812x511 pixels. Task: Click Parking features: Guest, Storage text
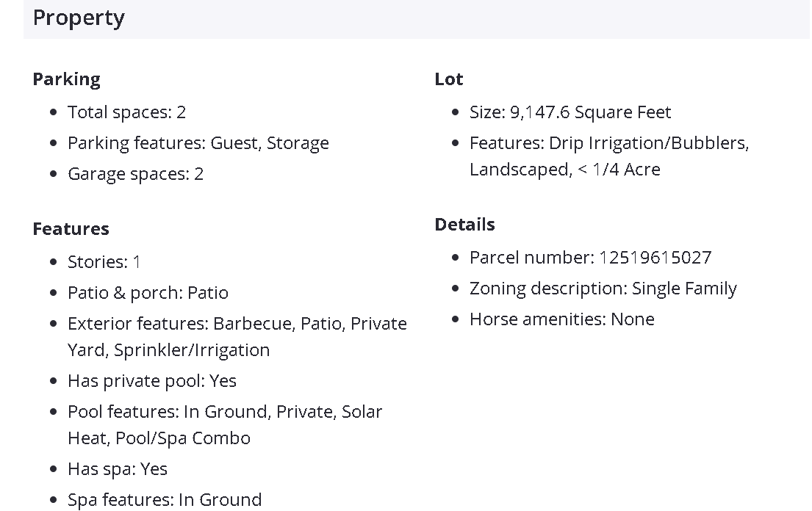198,143
